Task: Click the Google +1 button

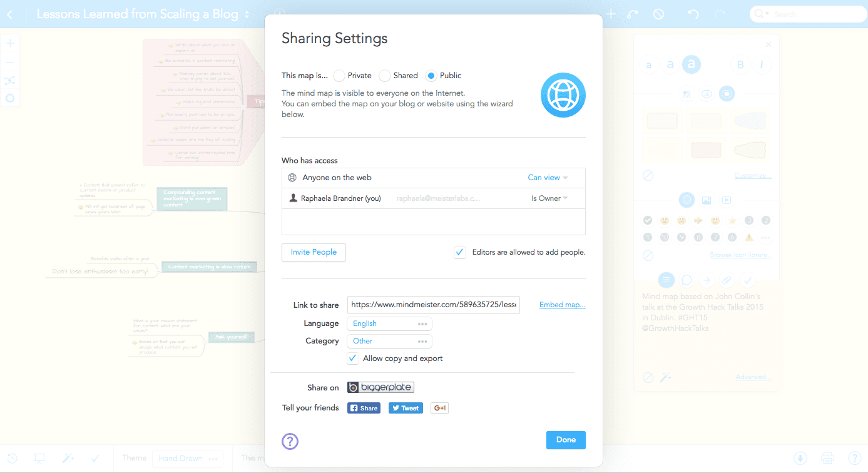Action: tap(439, 408)
